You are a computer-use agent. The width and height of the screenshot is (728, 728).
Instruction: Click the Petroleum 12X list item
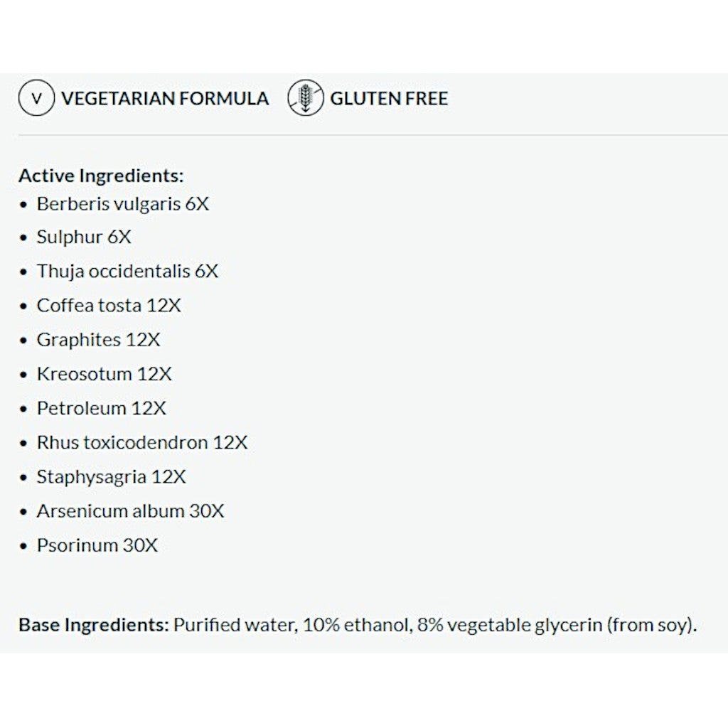(101, 408)
